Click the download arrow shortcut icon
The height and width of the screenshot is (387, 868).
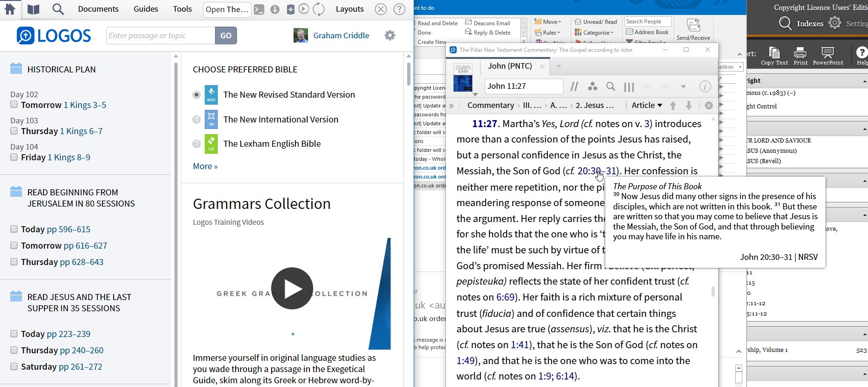point(275,9)
